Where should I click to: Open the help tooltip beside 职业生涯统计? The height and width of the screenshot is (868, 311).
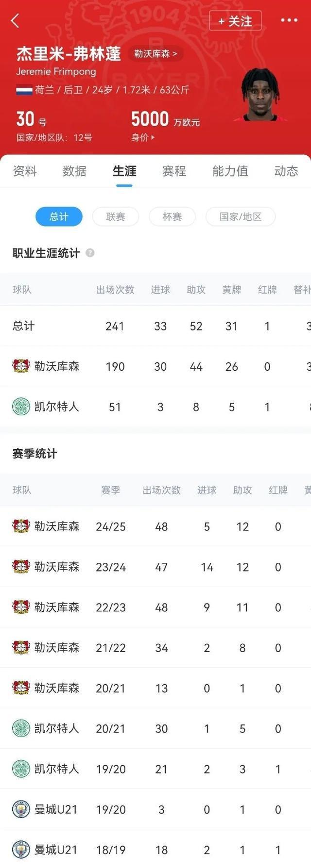(x=90, y=253)
